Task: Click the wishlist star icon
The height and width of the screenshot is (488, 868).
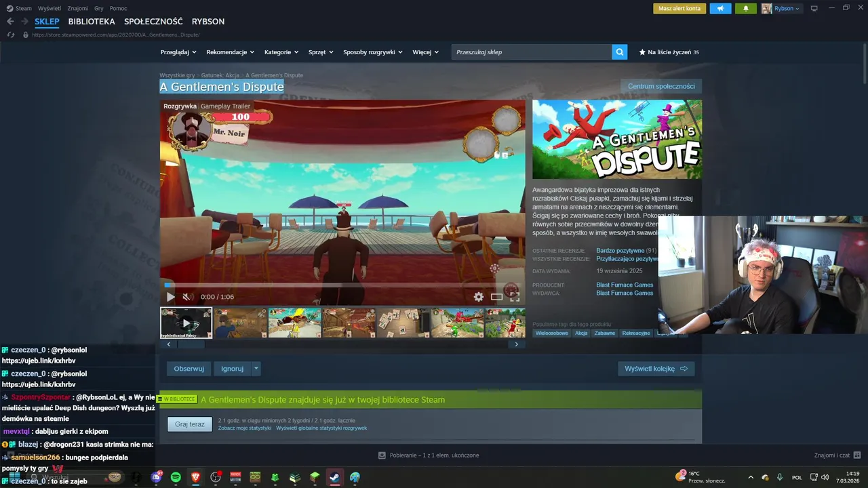Action: point(642,52)
